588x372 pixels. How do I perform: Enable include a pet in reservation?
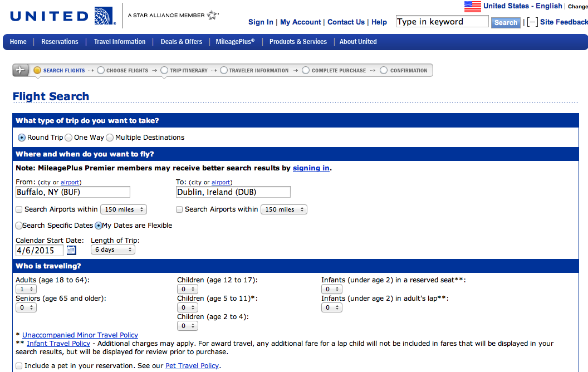[19, 366]
